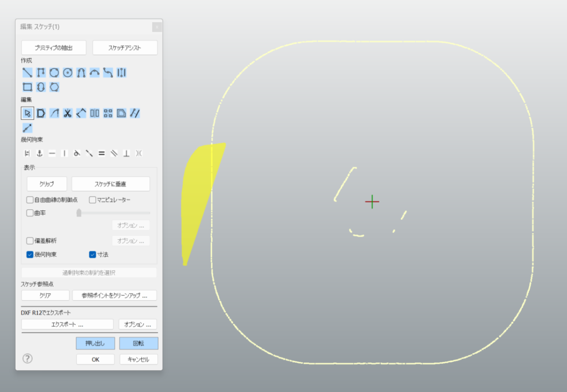Uncheck the 幾何拘束 display checkbox
The width and height of the screenshot is (567, 392).
30,255
